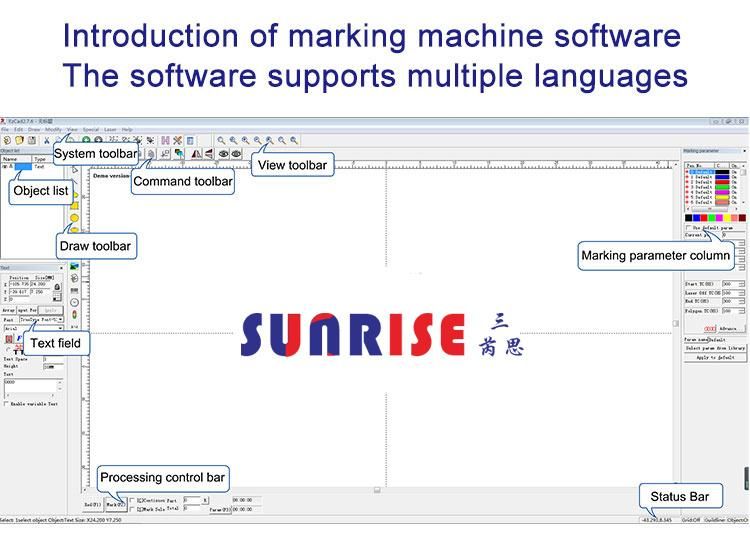Image resolution: width=750 pixels, height=555 pixels.
Task: Open the Special menu
Action: coord(90,129)
